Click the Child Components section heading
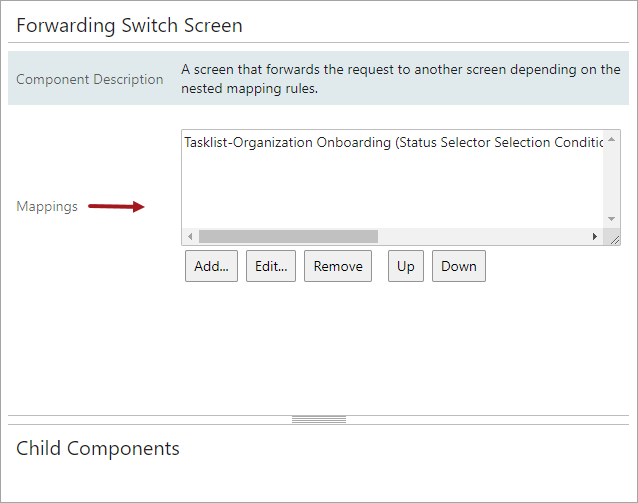 pos(98,448)
